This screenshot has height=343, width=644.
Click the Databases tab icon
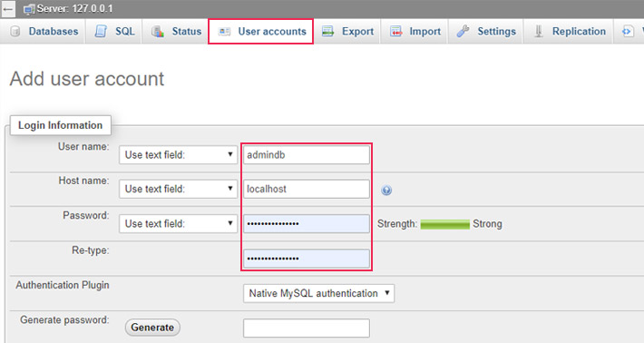tap(15, 32)
